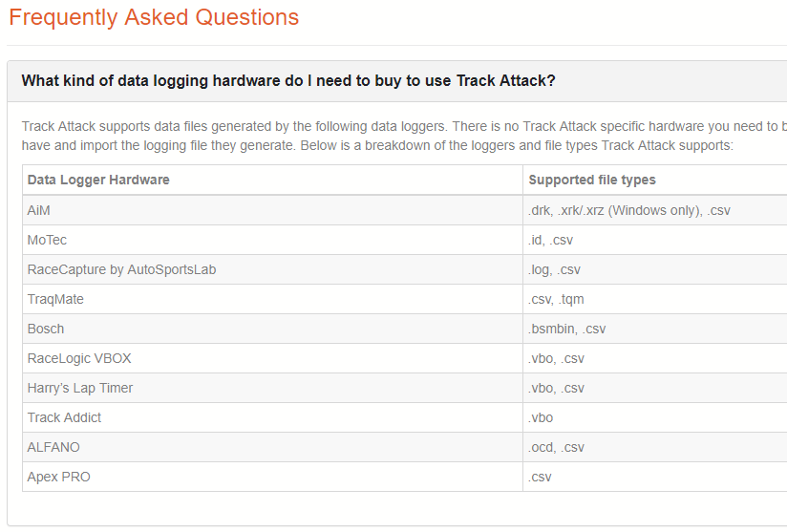Select the Supported file types column header
The height and width of the screenshot is (532, 787).
pyautogui.click(x=655, y=180)
